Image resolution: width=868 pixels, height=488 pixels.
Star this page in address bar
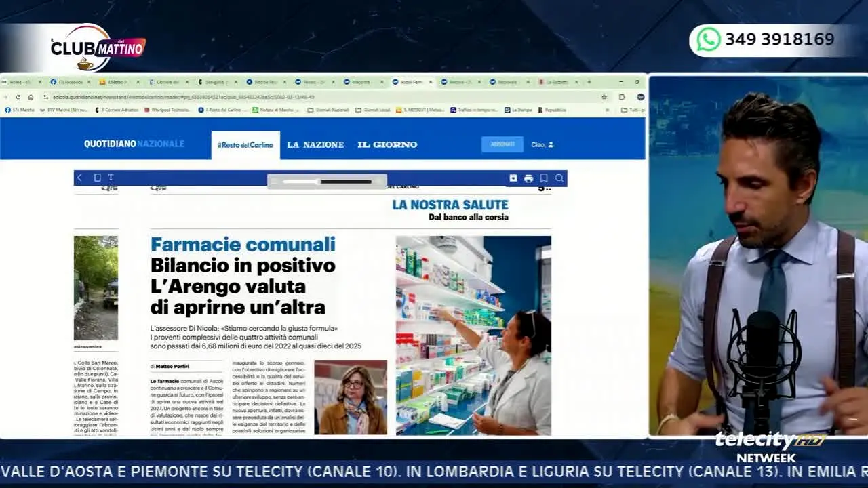pos(604,97)
